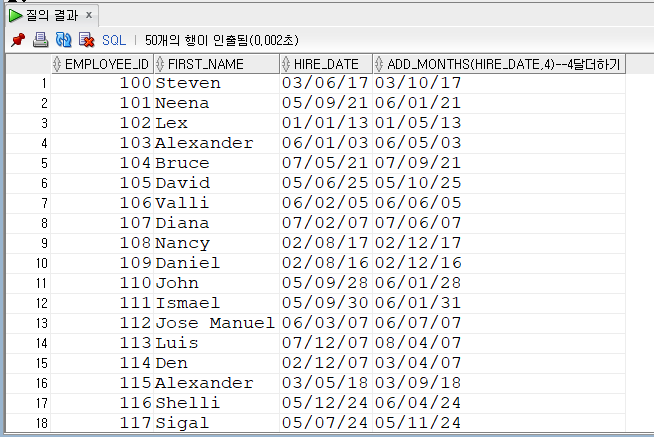This screenshot has height=437, width=654.
Task: Select the cell with name Valli
Action: coord(216,203)
